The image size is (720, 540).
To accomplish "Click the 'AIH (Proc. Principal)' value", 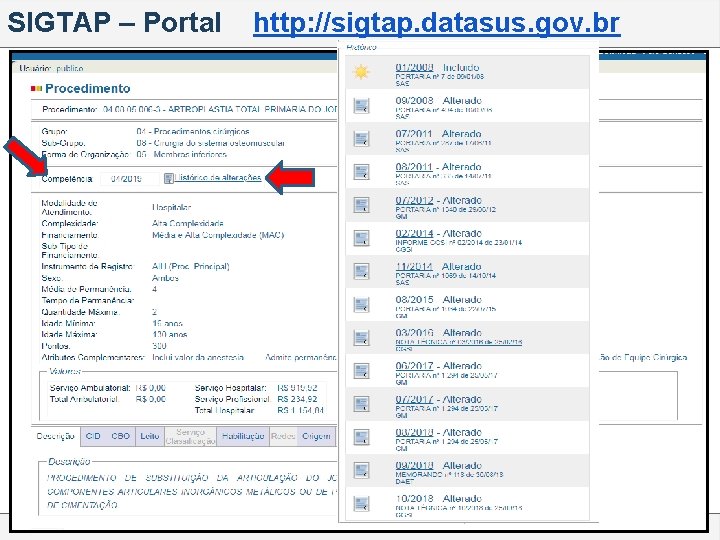I will 191,266.
